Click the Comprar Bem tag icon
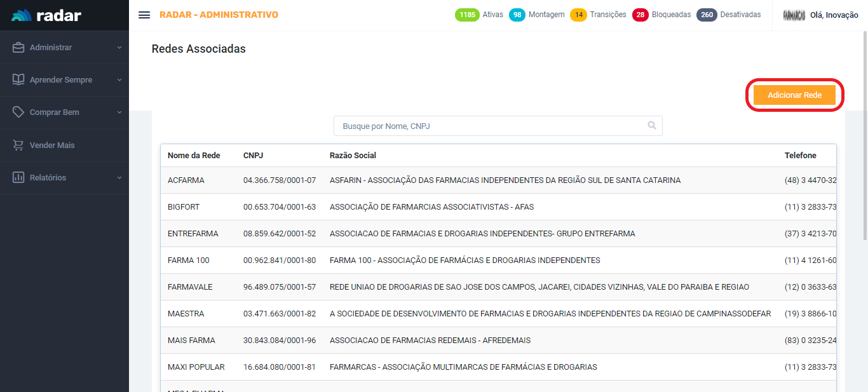Viewport: 868px width, 392px height. pos(18,112)
